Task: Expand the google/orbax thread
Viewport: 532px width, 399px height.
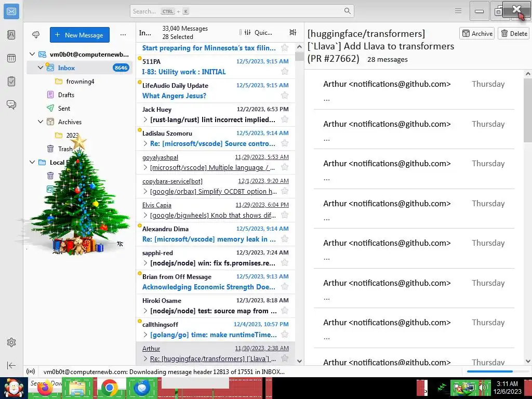Action: pyautogui.click(x=145, y=191)
